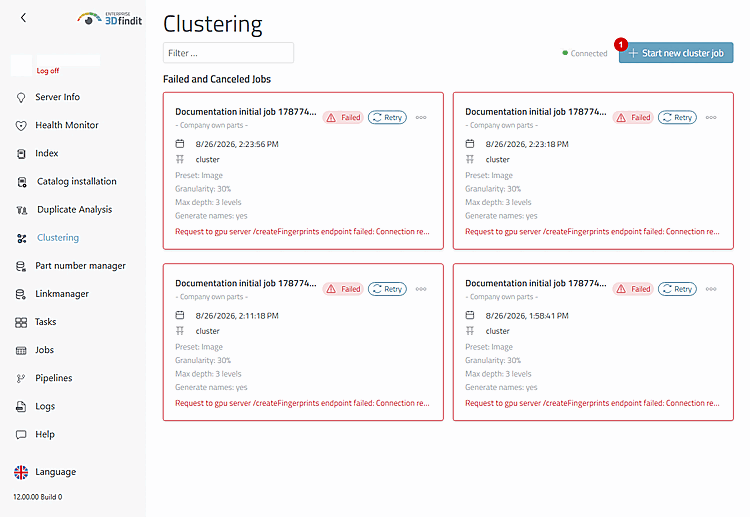The width and height of the screenshot is (750, 517).
Task: Click the Failed and Canceled Jobs heading
Action: (217, 79)
